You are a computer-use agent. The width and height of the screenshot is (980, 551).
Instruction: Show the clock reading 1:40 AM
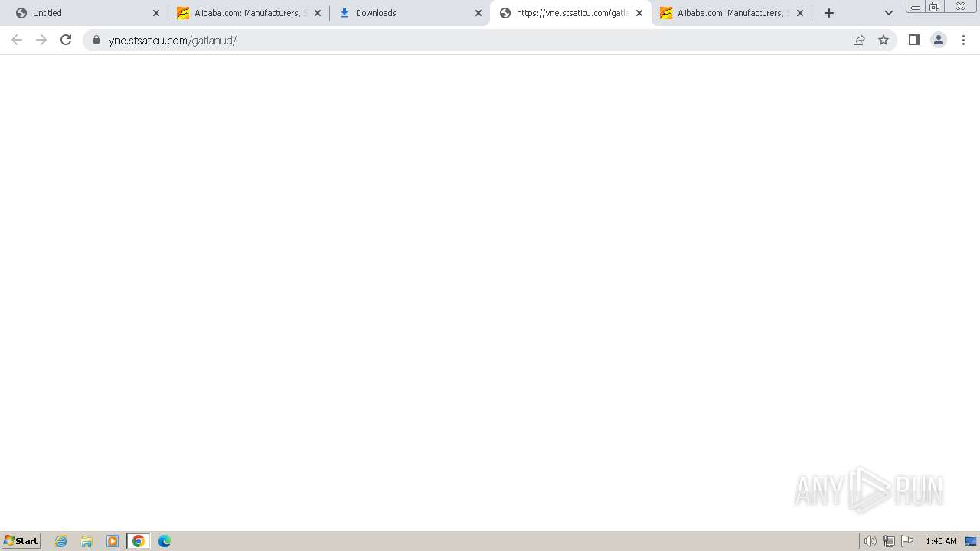[x=941, y=541]
